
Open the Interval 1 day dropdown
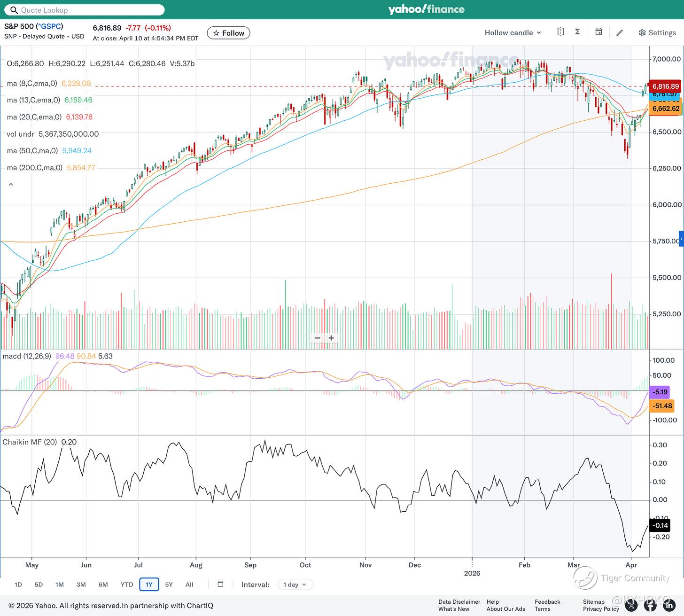tap(295, 585)
